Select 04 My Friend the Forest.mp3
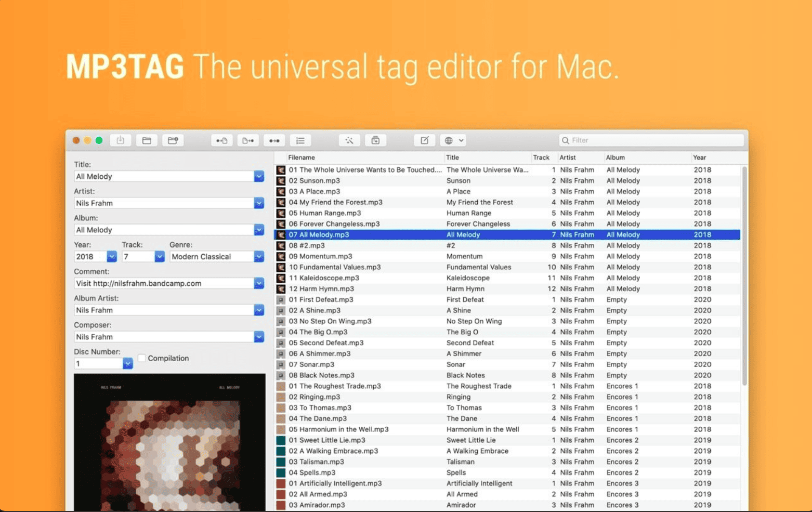Viewport: 812px width, 512px height. point(507,202)
